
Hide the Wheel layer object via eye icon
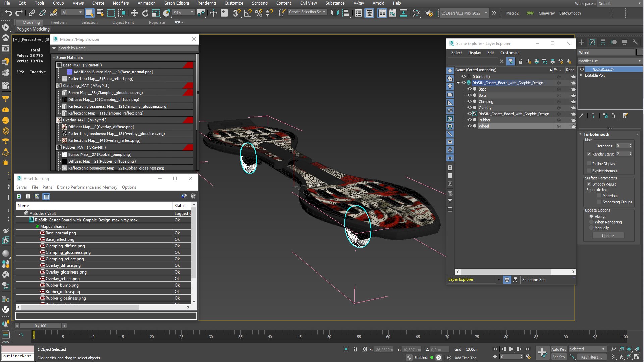tap(469, 126)
